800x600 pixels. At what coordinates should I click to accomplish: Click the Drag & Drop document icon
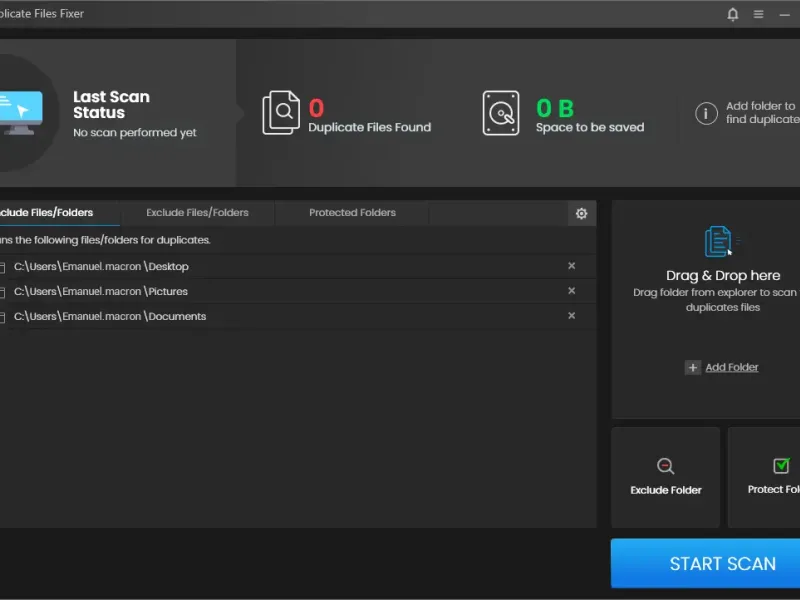[719, 241]
